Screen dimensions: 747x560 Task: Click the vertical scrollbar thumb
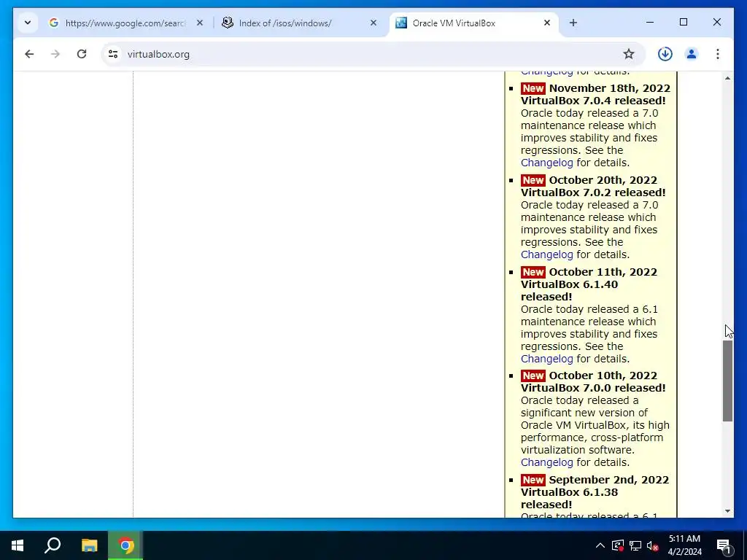(727, 381)
